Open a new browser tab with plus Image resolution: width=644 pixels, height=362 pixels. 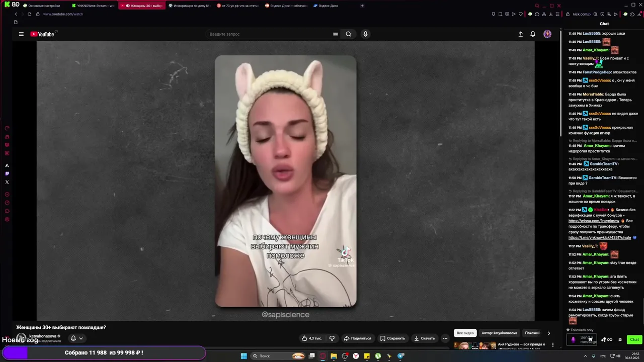point(362,6)
